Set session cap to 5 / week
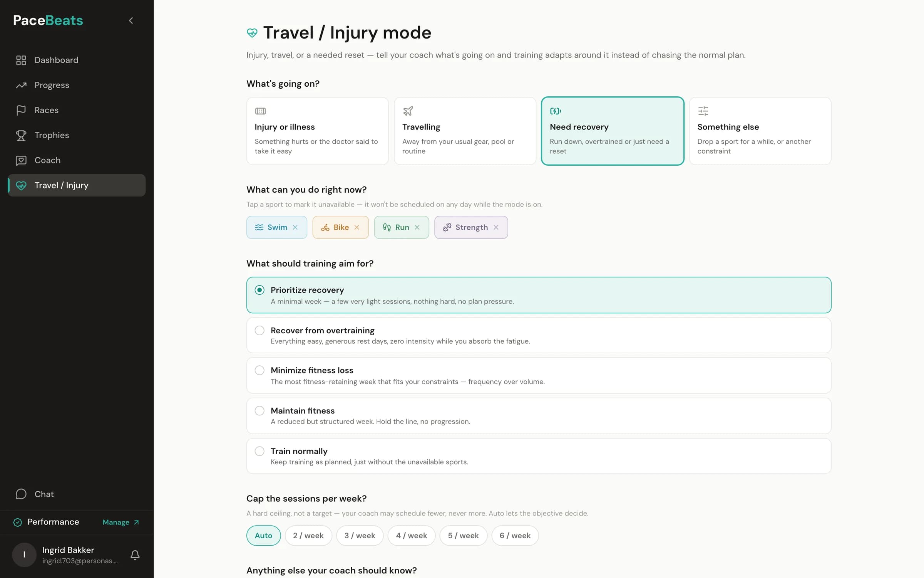The height and width of the screenshot is (578, 924). click(464, 536)
